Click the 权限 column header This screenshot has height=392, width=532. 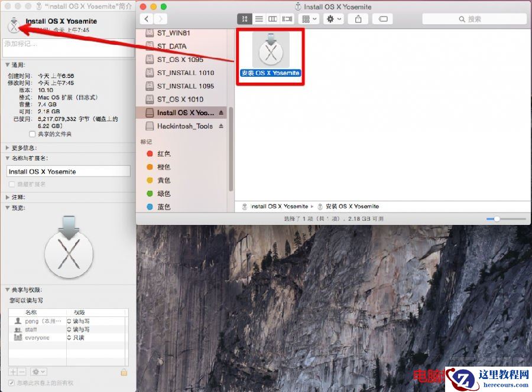[97, 312]
